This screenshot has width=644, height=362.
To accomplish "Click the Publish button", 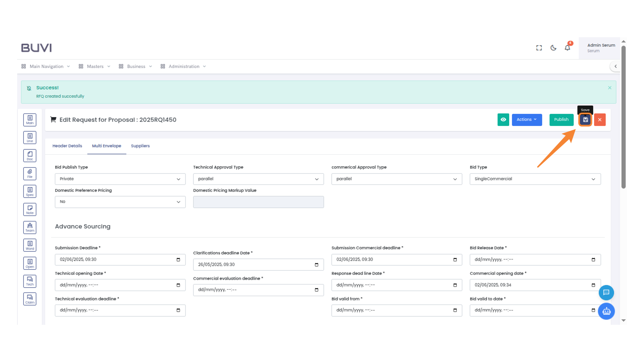I will point(561,120).
